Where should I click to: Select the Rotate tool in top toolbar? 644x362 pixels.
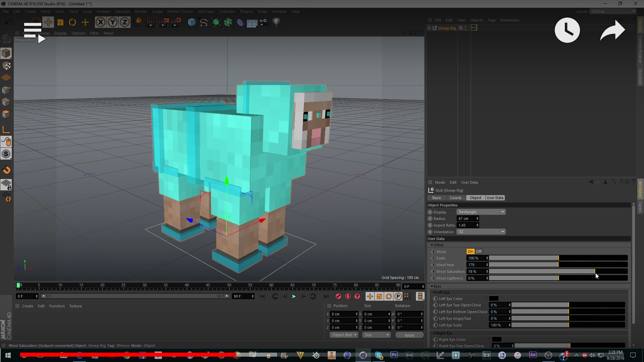click(x=72, y=22)
